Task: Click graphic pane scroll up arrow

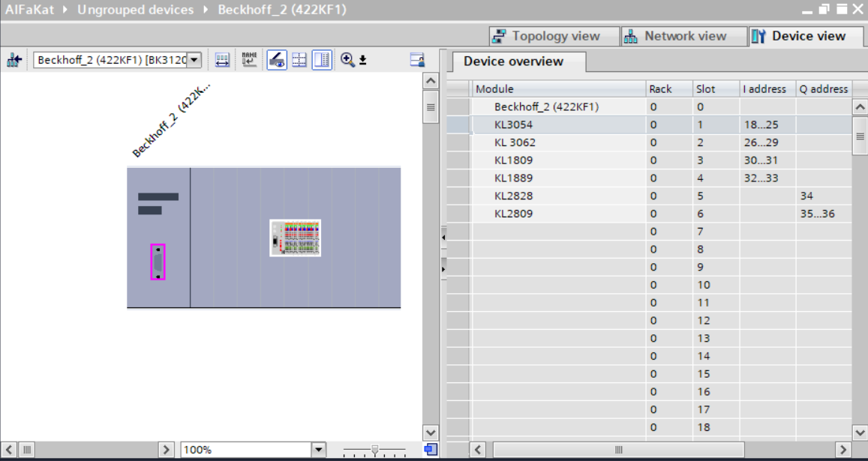Action: click(x=430, y=81)
